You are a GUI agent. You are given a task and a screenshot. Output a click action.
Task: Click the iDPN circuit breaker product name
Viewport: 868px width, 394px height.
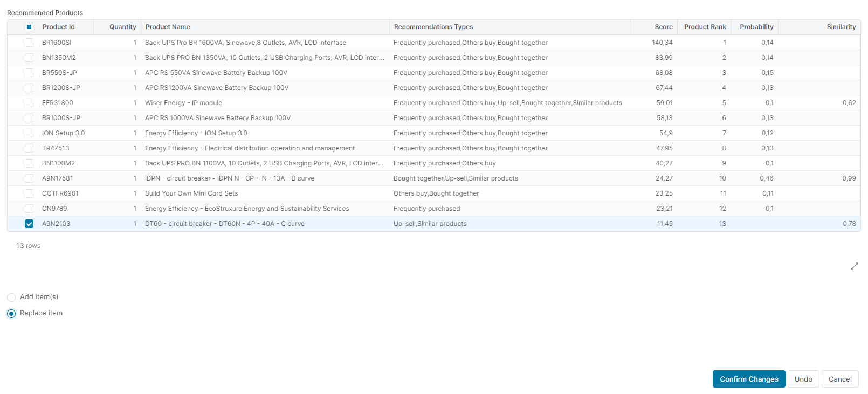(x=229, y=178)
